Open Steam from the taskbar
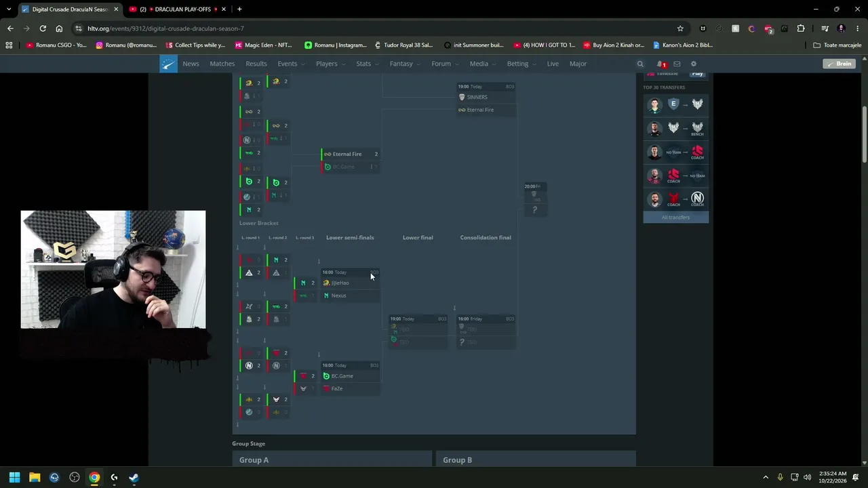This screenshot has height=488, width=868. coord(134,477)
